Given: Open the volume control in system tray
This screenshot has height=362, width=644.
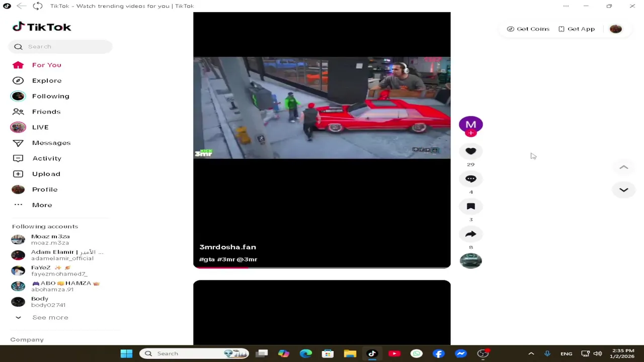Looking at the screenshot, I should pos(598,353).
